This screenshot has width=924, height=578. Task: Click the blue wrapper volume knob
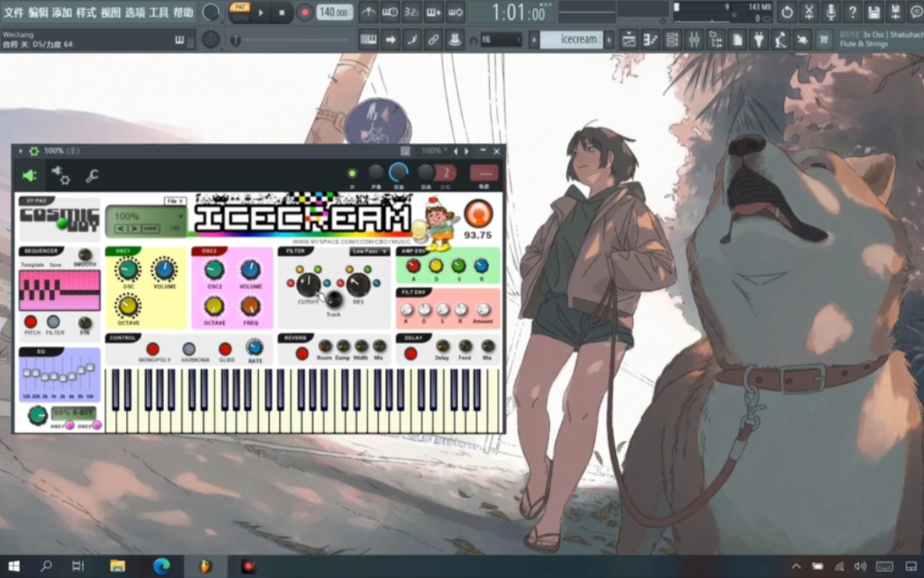pyautogui.click(x=398, y=172)
